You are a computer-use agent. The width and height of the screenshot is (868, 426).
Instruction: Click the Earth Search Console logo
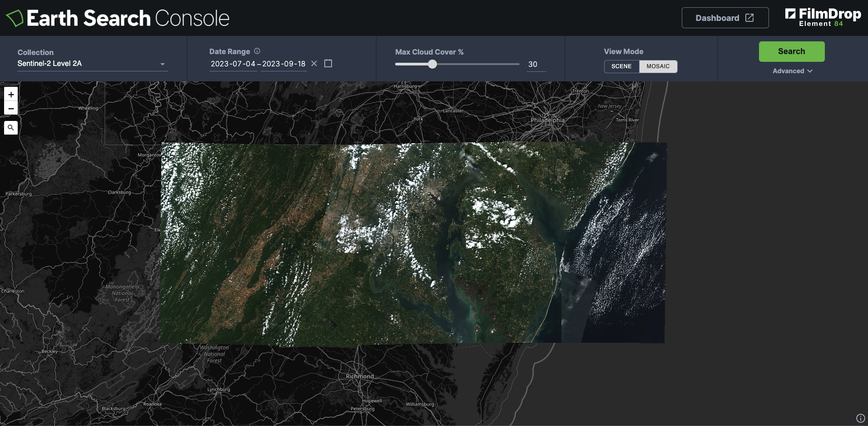click(x=118, y=18)
